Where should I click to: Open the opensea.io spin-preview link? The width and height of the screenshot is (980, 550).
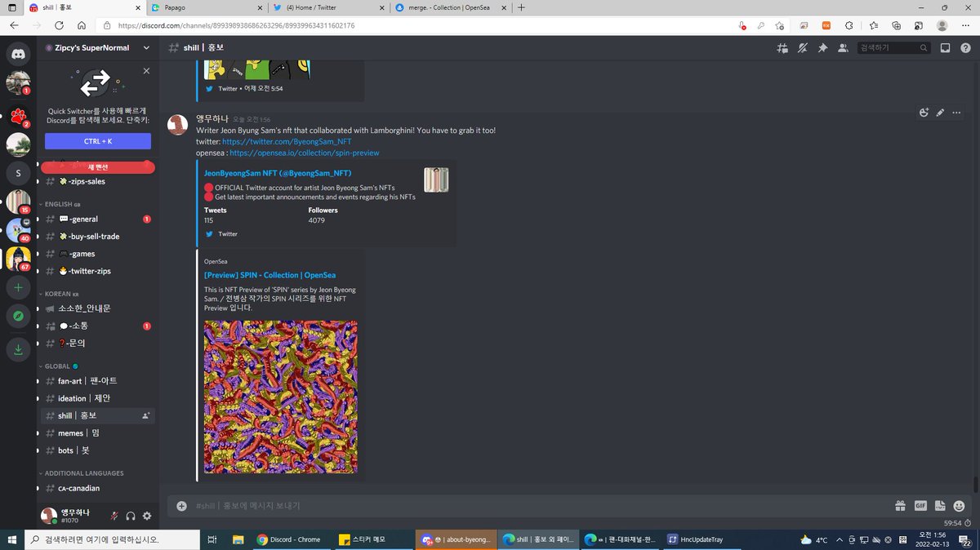[305, 153]
